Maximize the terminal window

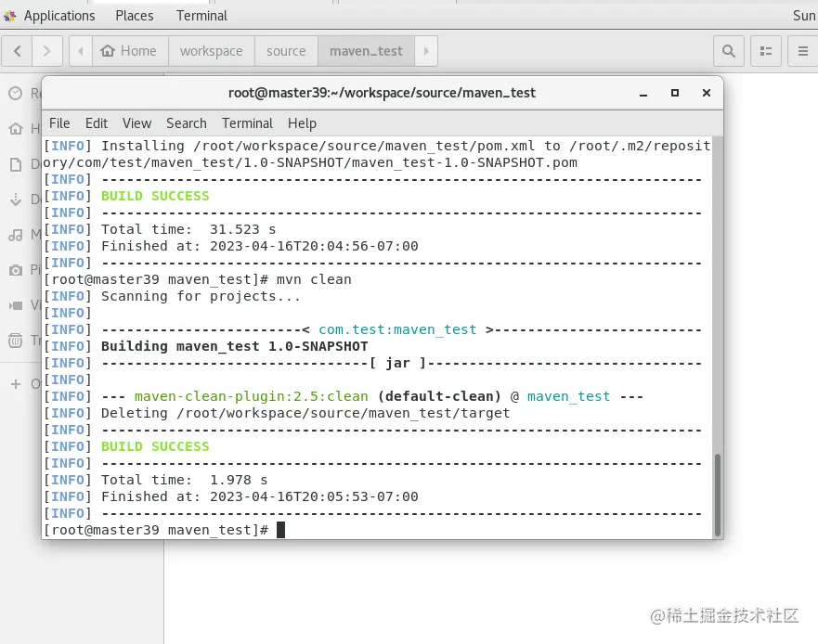[x=674, y=93]
